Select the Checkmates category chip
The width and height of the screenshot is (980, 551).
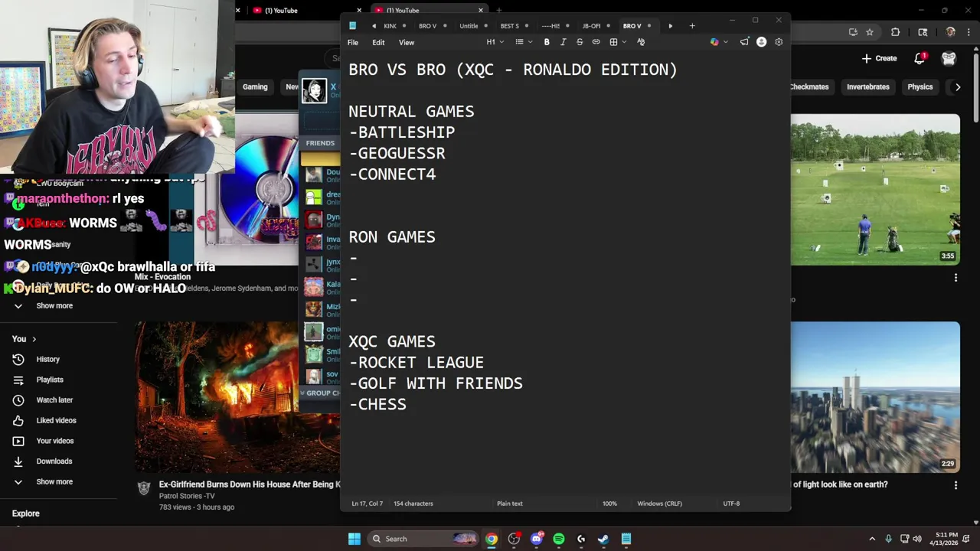click(x=808, y=86)
